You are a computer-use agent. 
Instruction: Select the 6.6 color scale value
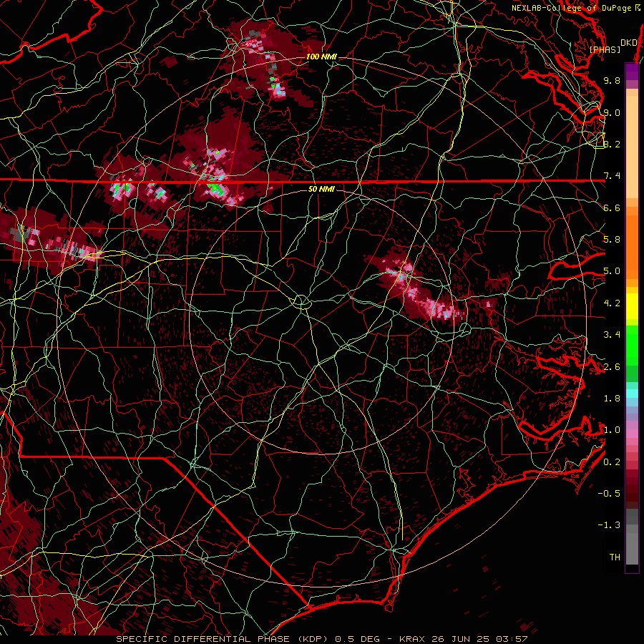tap(612, 208)
